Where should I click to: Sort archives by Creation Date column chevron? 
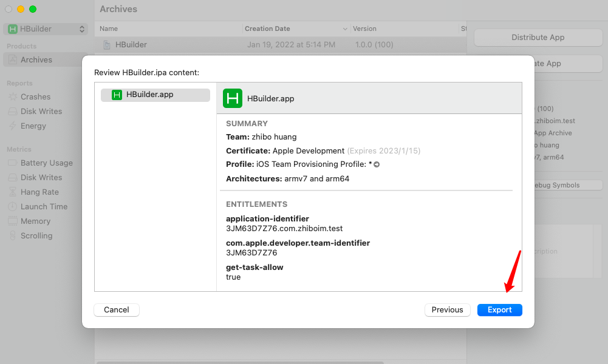click(x=345, y=29)
